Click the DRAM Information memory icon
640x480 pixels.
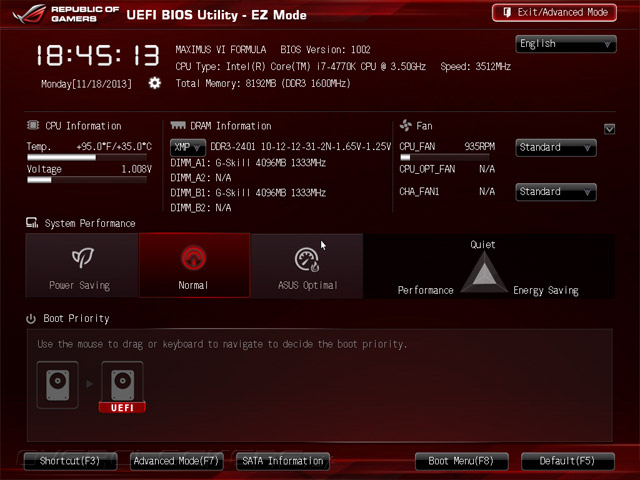[178, 125]
